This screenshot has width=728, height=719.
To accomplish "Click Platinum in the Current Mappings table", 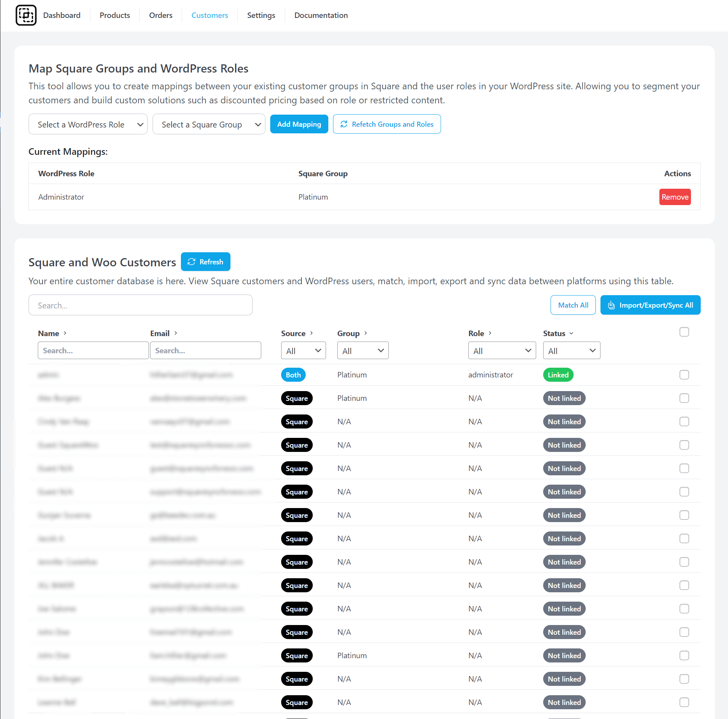I will pos(313,197).
